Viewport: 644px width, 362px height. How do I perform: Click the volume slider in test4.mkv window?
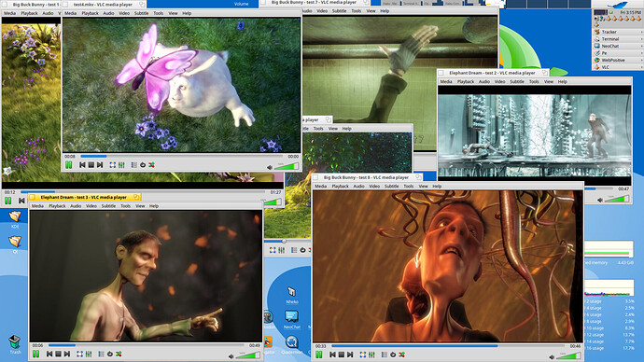pos(287,166)
